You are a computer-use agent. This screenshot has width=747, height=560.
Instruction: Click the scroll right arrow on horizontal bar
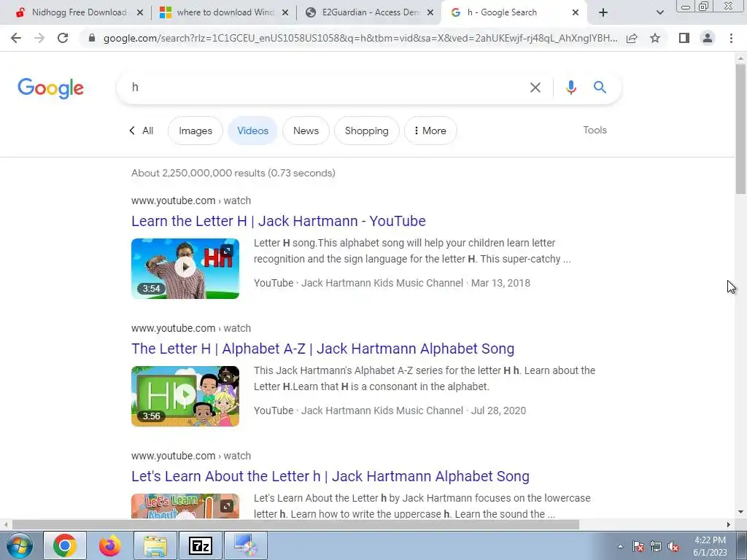click(x=729, y=524)
